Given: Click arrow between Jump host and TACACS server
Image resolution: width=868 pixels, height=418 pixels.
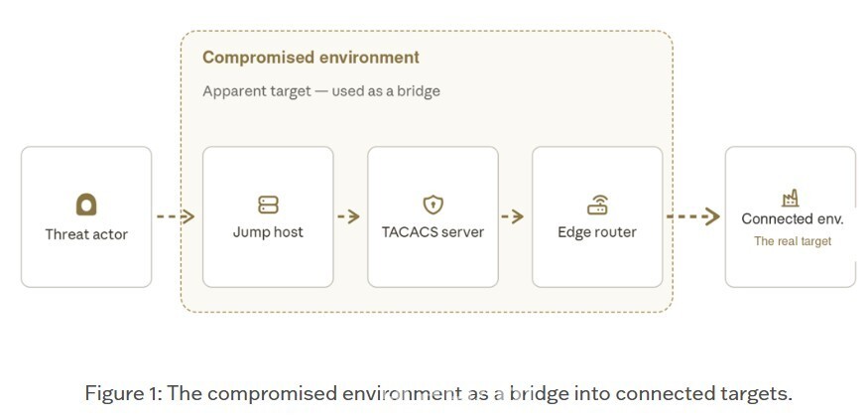Looking at the screenshot, I should coord(349,216).
